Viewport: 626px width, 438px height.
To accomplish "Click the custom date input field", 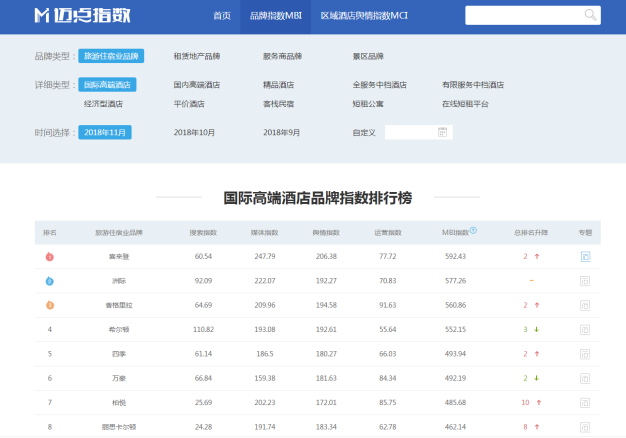I will click(418, 132).
